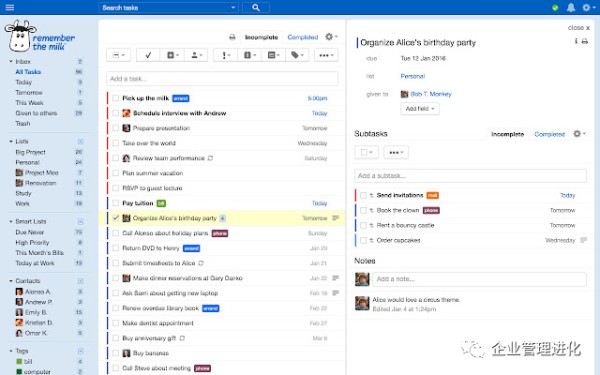600x375 pixels.
Task: Check the Send invitations subtask
Action: [363, 195]
